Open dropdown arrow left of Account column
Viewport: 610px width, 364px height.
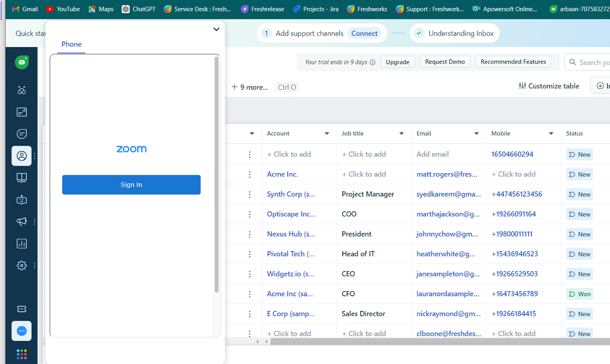[x=252, y=134]
